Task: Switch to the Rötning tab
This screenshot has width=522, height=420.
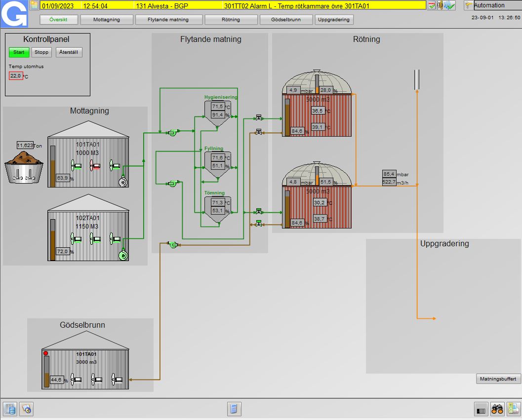Action: (231, 20)
